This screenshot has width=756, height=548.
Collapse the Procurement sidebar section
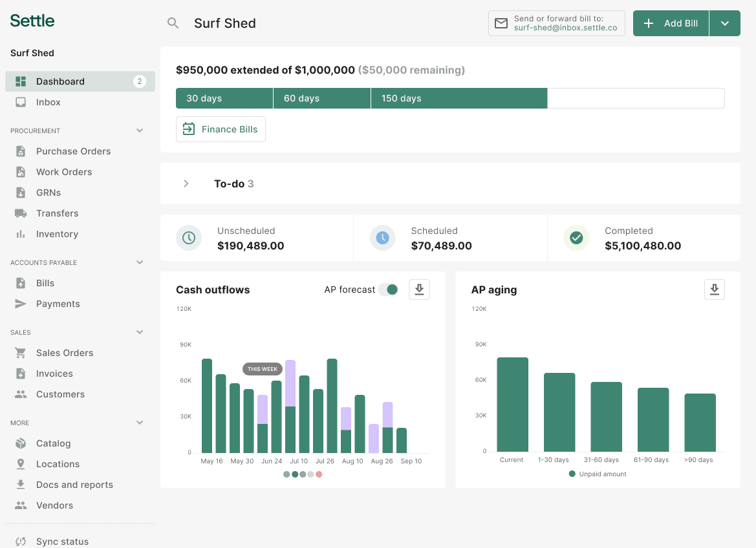[140, 131]
